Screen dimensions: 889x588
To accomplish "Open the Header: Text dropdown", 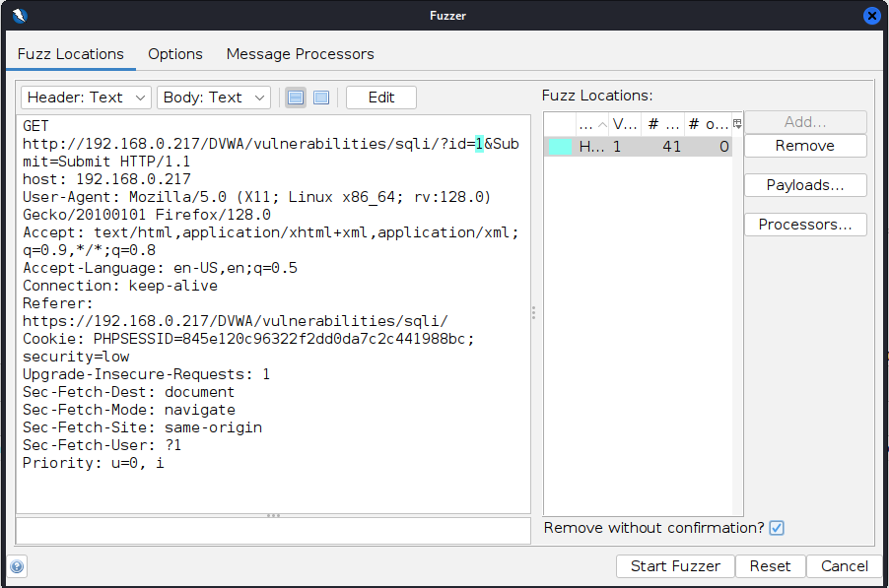I will [x=86, y=98].
